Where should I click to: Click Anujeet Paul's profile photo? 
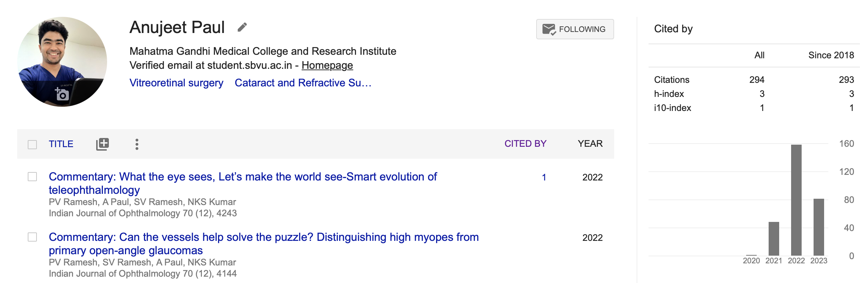[x=62, y=53]
